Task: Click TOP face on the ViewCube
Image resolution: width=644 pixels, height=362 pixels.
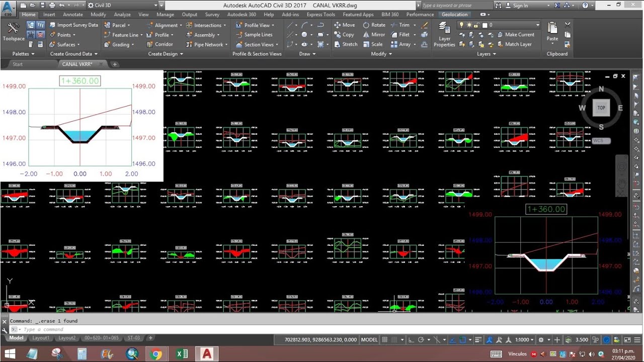Action: tap(601, 108)
